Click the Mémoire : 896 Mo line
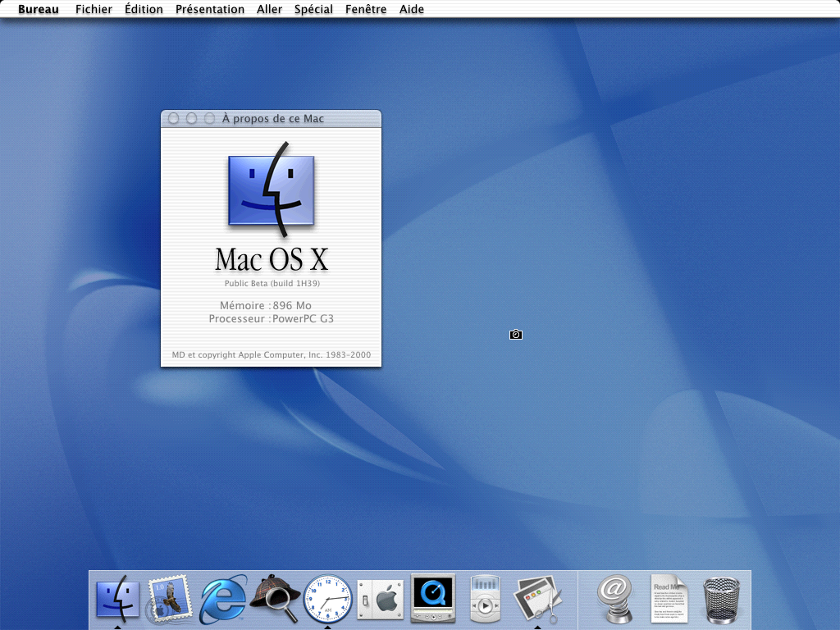840x630 pixels. pyautogui.click(x=266, y=305)
